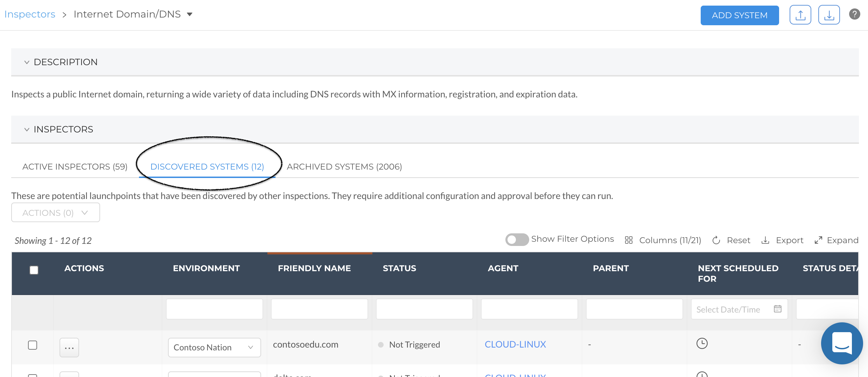
Task: Open CLOUD-LINUX agent link for contosoedu.com
Action: tap(515, 344)
